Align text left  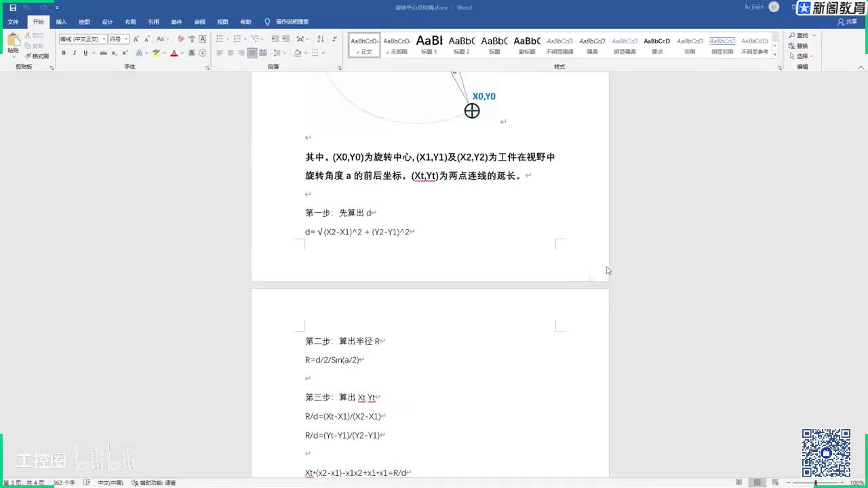coord(220,53)
